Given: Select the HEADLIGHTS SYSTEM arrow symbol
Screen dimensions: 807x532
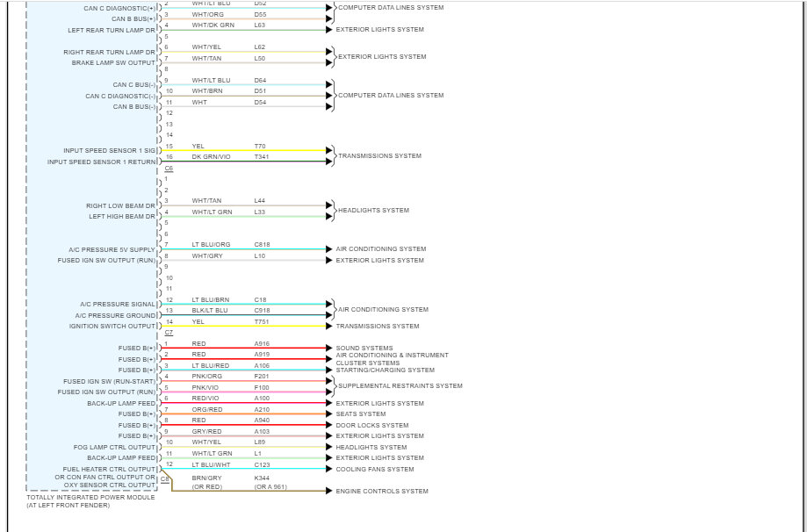Looking at the screenshot, I should (x=328, y=210).
